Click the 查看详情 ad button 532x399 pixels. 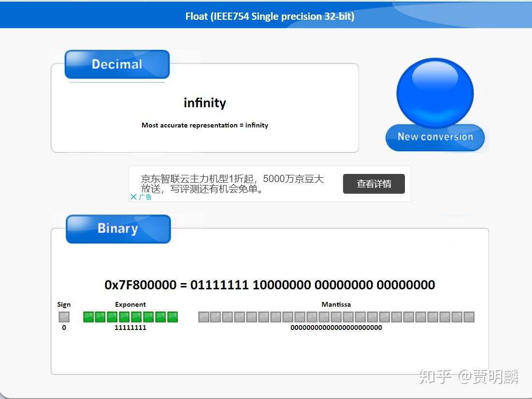point(374,184)
